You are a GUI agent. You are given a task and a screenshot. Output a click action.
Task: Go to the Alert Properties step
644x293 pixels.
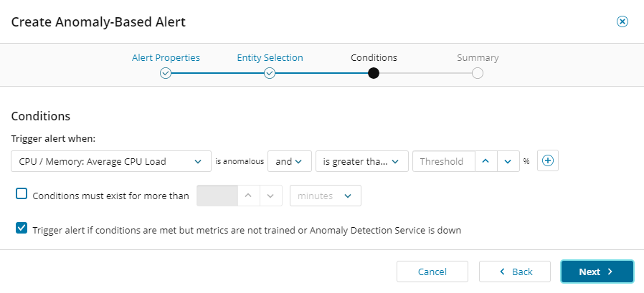166,58
